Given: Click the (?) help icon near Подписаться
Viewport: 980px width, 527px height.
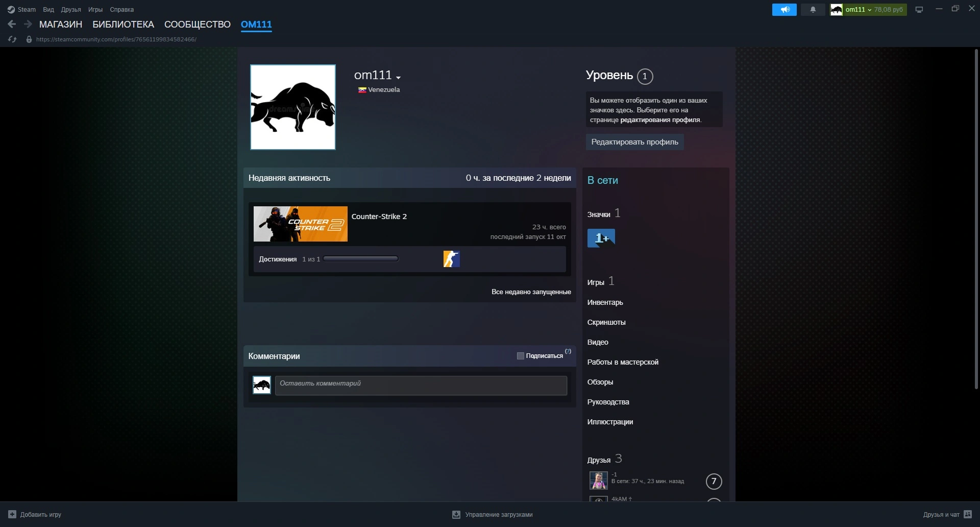Looking at the screenshot, I should click(568, 352).
